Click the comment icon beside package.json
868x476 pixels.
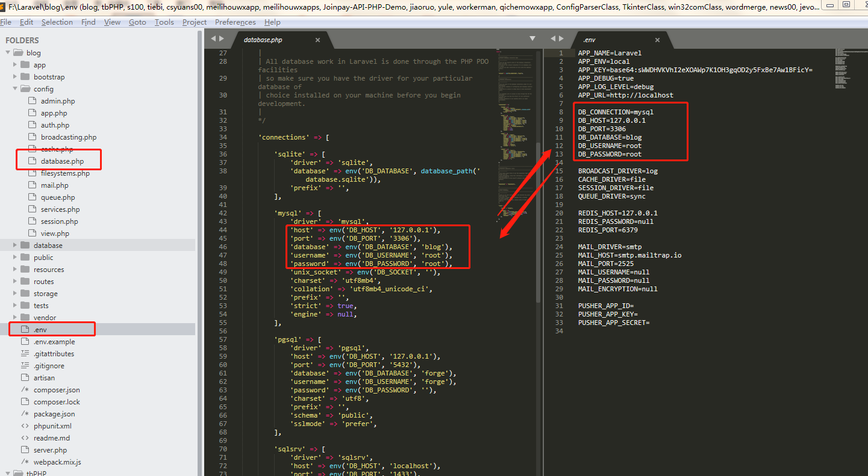(x=25, y=414)
